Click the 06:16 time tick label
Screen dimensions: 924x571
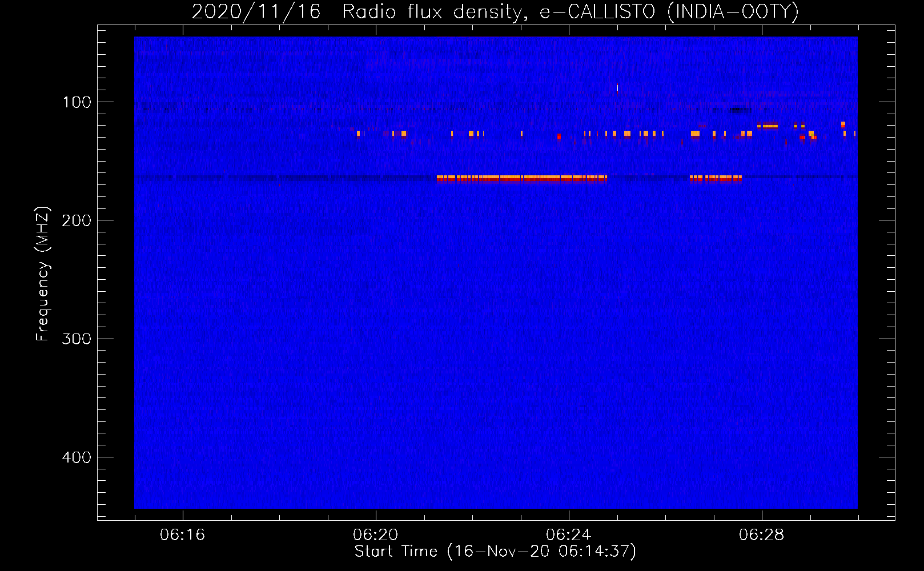point(182,534)
